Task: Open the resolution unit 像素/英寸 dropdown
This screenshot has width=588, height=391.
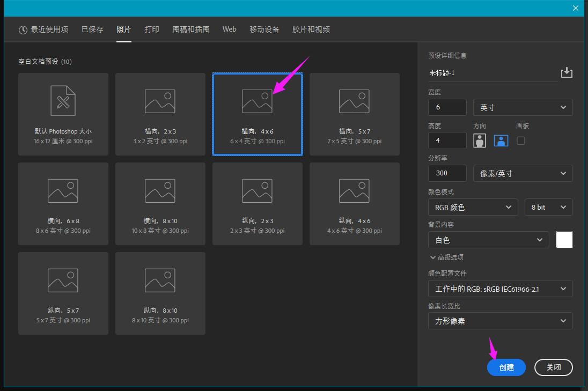Action: [x=523, y=173]
